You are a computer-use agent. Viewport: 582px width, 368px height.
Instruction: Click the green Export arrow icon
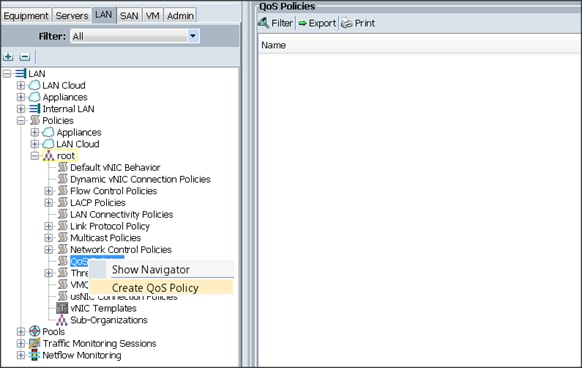(303, 23)
